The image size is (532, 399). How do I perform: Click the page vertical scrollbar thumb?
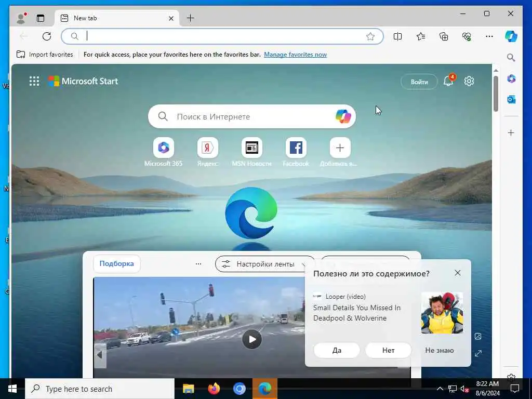coord(496,94)
